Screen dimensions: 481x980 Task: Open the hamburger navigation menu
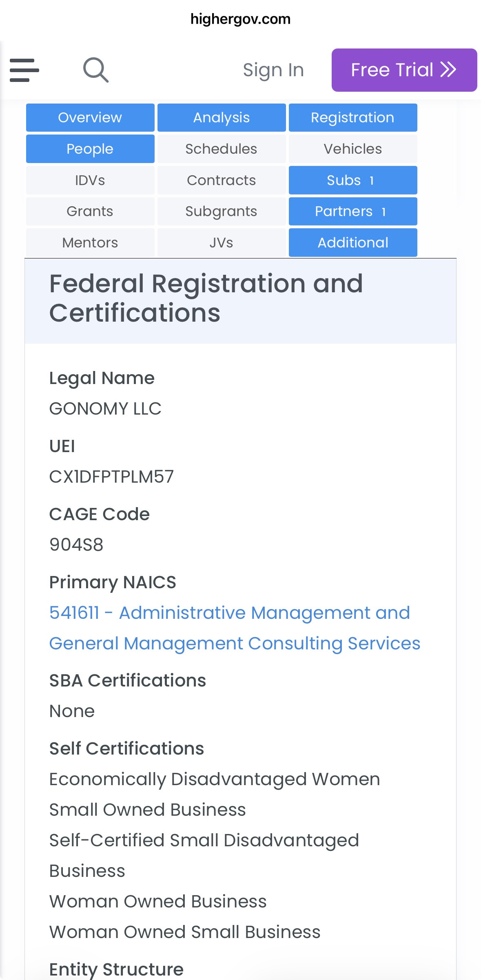pos(24,70)
